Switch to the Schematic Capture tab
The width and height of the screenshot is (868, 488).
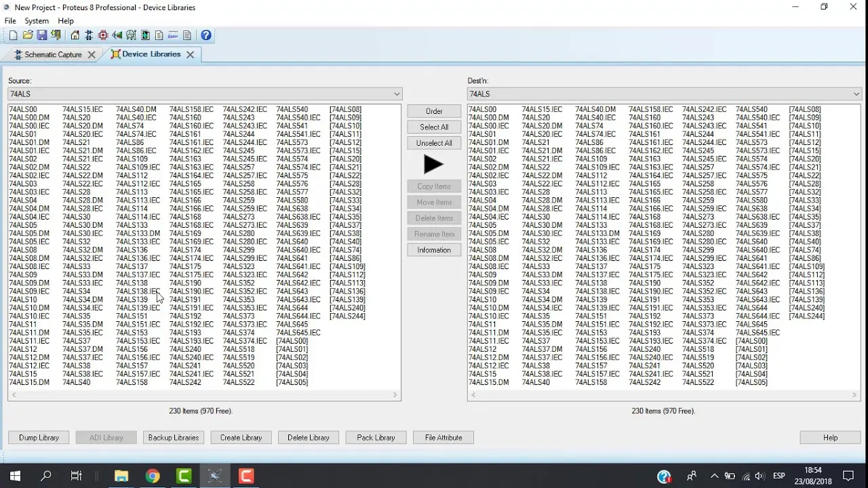tap(53, 54)
